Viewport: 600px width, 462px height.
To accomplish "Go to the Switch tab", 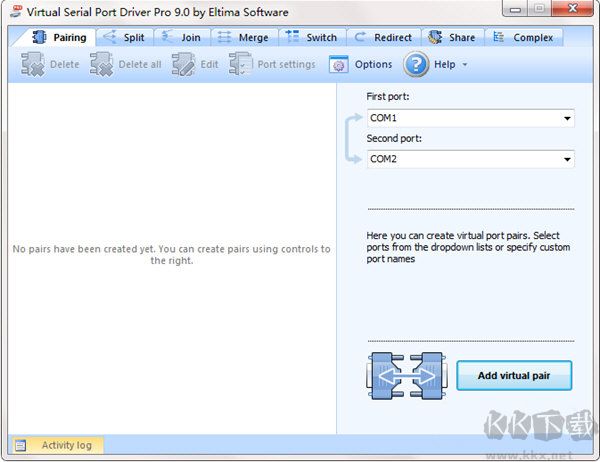I will pos(313,37).
